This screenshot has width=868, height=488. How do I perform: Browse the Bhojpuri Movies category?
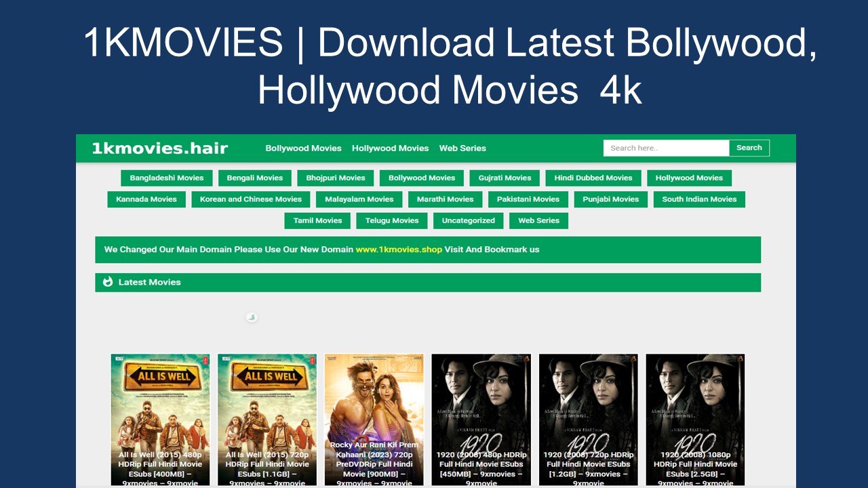point(335,178)
